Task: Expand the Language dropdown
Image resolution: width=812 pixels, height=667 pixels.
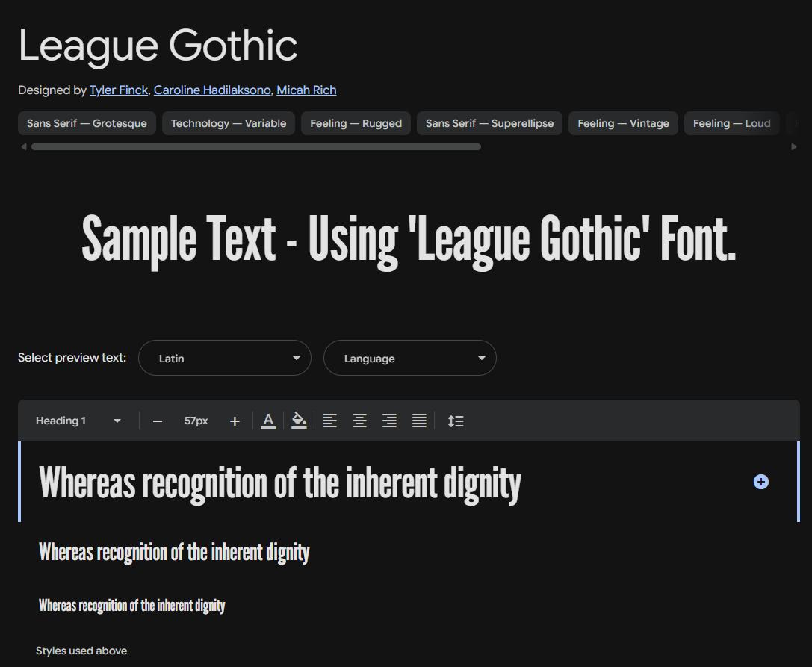Action: tap(409, 358)
